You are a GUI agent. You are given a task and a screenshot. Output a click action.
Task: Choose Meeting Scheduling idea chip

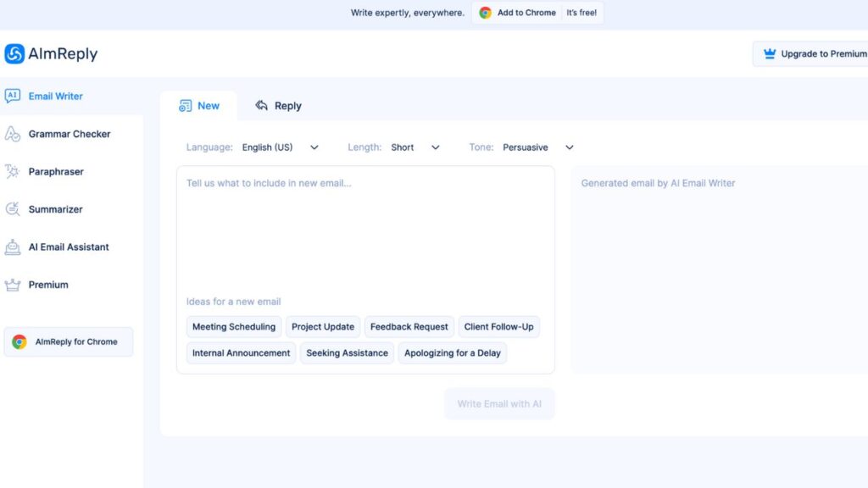point(234,327)
